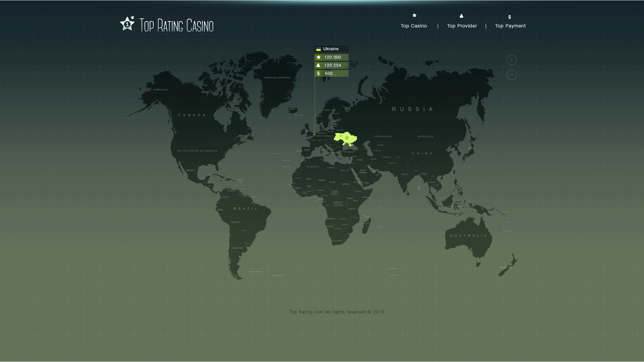
Task: Click the person icon in Ukraine tooltip
Action: [x=318, y=65]
